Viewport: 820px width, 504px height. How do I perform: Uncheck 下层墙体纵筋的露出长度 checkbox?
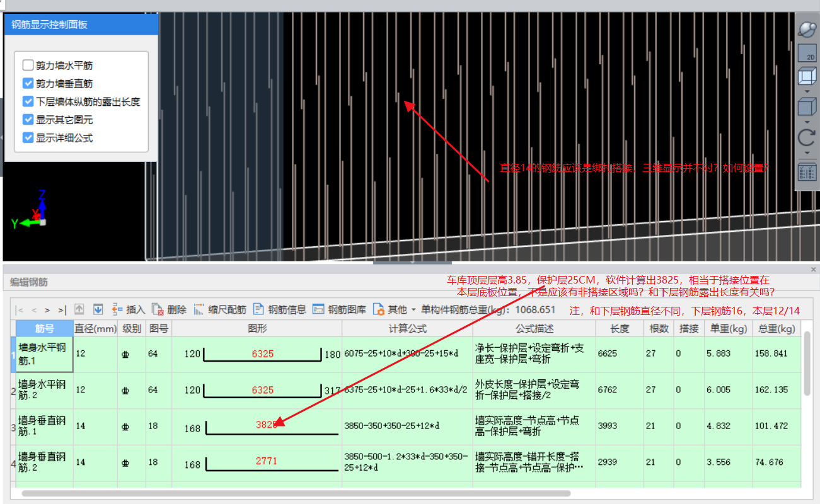[28, 101]
